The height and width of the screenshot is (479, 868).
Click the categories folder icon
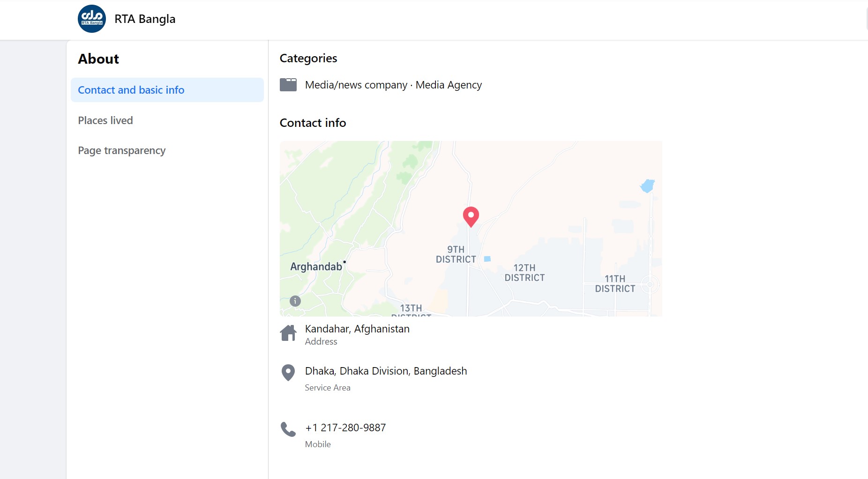(288, 85)
